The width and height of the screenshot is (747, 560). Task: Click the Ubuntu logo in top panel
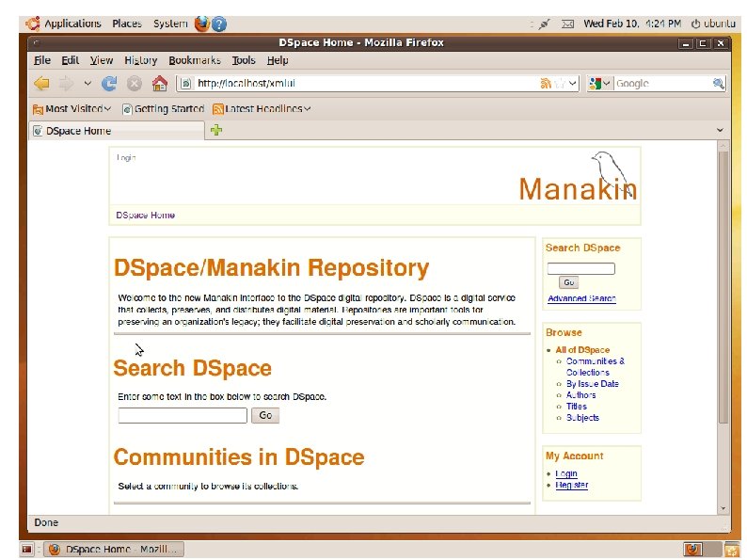32,24
